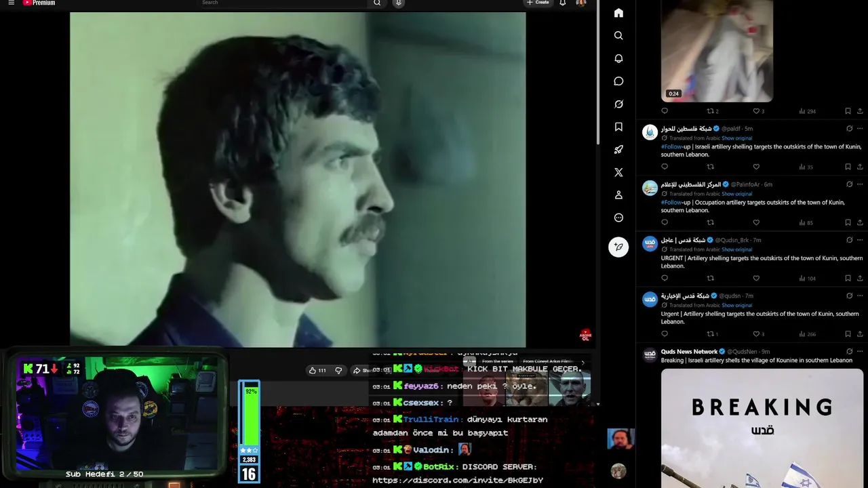Like the @PalinfoAr tweet
Viewport: 868px width, 488px height.
756,222
